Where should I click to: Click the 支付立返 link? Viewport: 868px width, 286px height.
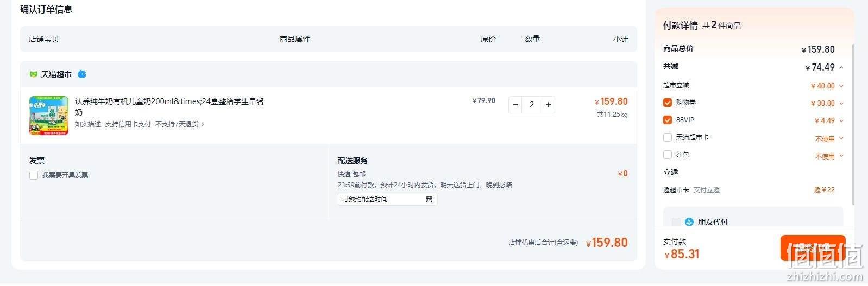707,190
